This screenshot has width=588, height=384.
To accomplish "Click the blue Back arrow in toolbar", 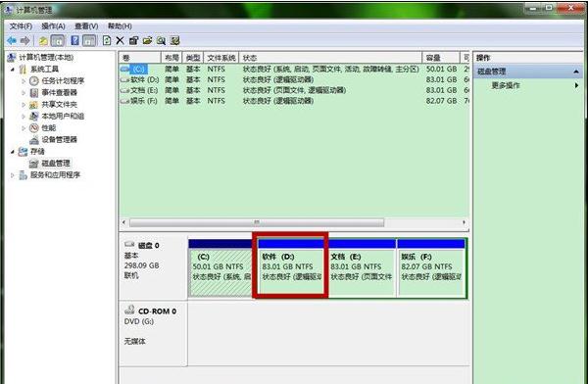I will pos(11,40).
